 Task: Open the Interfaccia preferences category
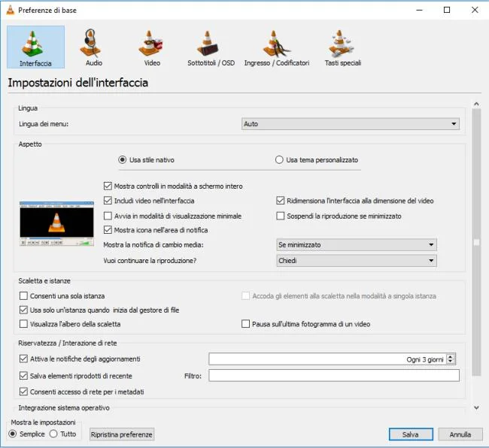35,47
